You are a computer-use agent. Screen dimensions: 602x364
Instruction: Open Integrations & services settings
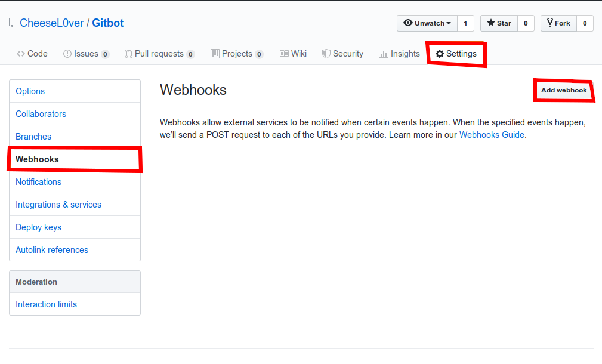[x=75, y=205]
